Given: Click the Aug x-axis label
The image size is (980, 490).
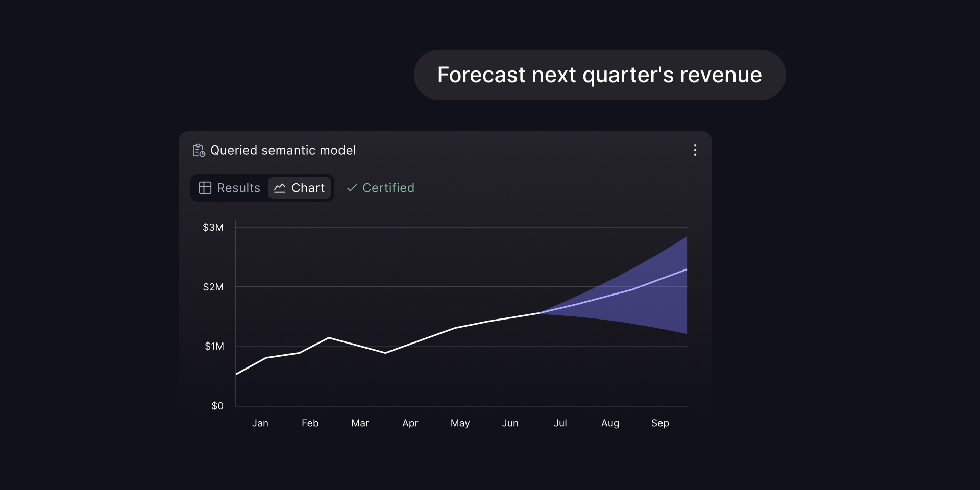Looking at the screenshot, I should coord(610,423).
